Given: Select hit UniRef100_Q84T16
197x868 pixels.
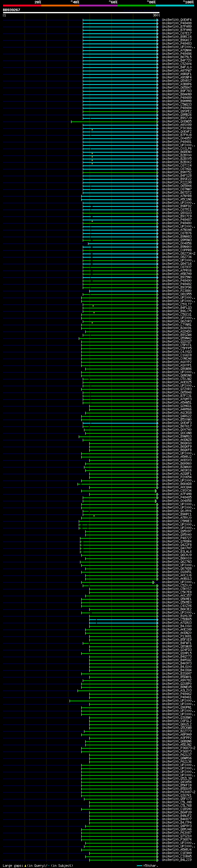Looking at the screenshot, I should [177, 264].
